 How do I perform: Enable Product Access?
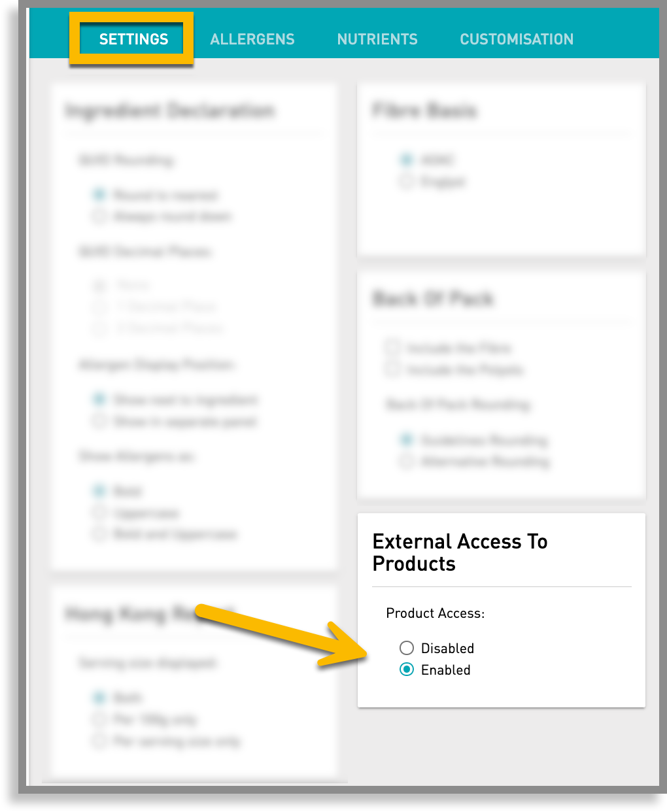coord(407,669)
